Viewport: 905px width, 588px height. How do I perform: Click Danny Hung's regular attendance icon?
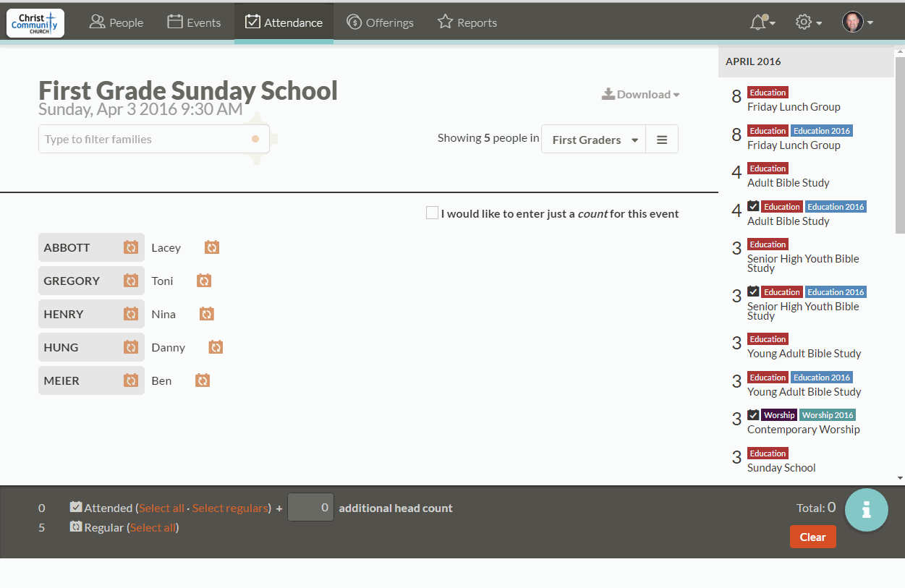[215, 347]
